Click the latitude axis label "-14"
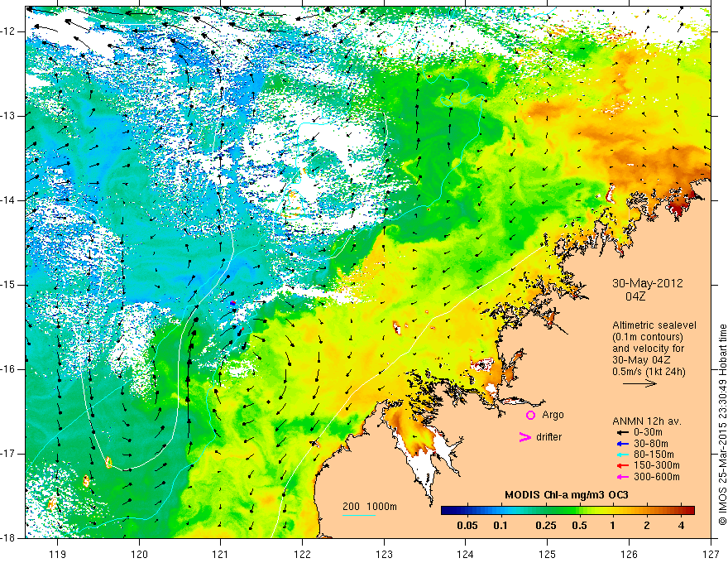Screen dimensions: 728x563 click(9, 200)
